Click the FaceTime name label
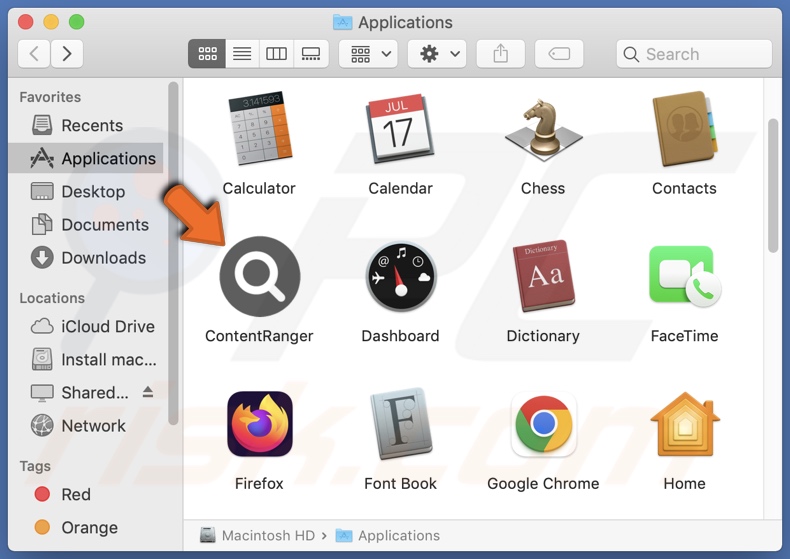The width and height of the screenshot is (790, 559). [684, 336]
